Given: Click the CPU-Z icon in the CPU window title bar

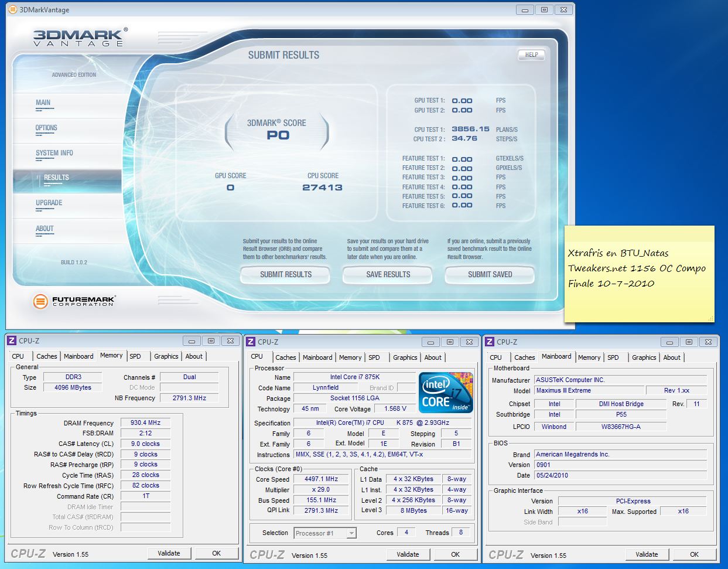Looking at the screenshot, I should pyautogui.click(x=251, y=342).
